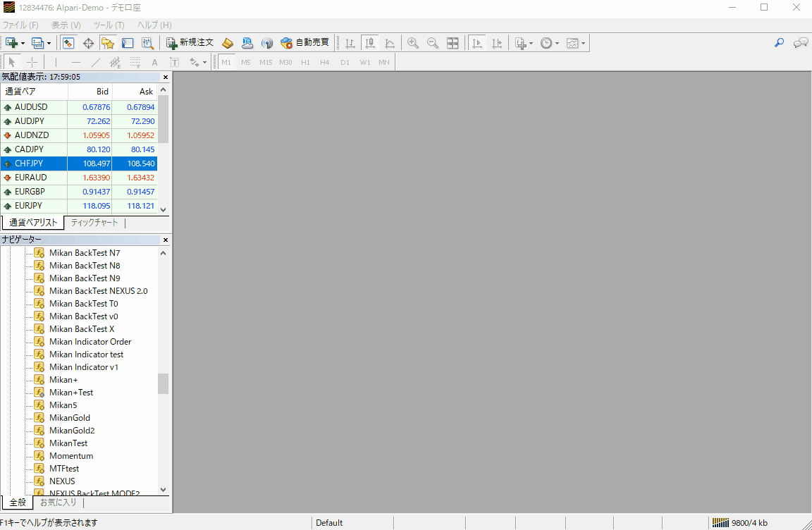Switch to line chart display

coord(389,43)
